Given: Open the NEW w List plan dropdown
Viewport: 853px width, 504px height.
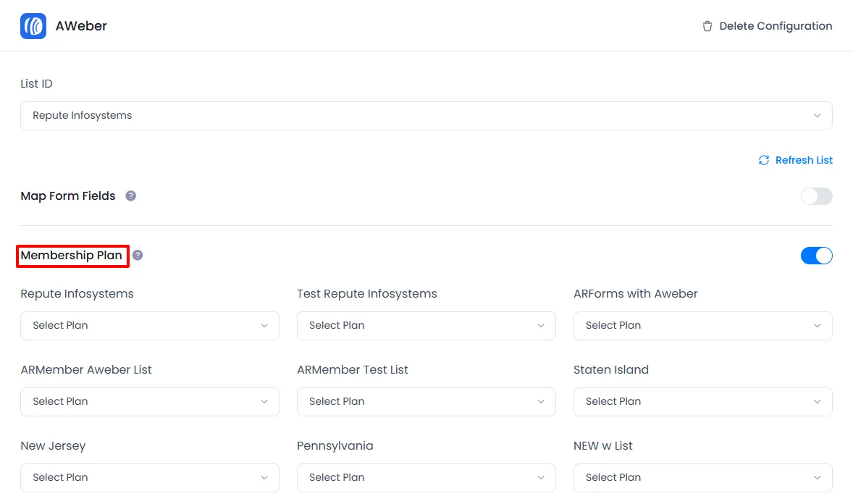Looking at the screenshot, I should 702,478.
